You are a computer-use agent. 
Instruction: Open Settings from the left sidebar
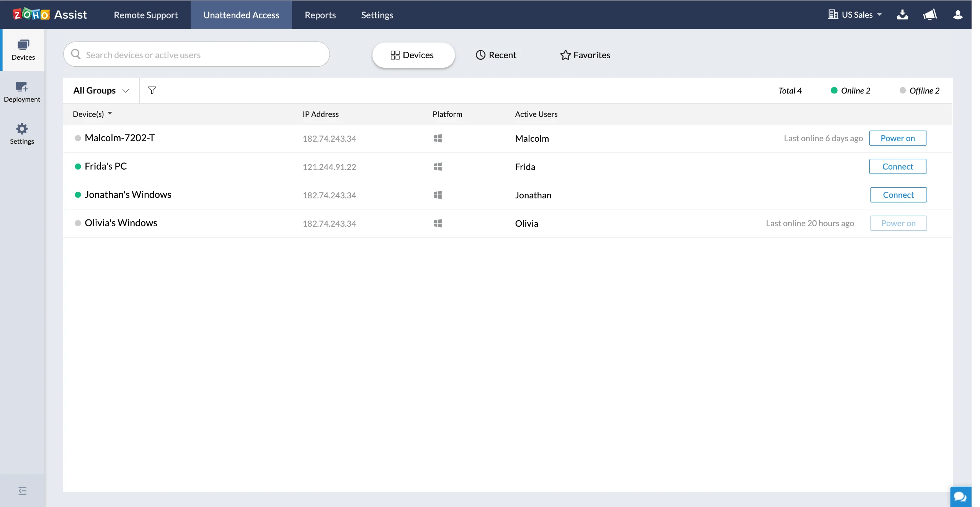point(22,134)
